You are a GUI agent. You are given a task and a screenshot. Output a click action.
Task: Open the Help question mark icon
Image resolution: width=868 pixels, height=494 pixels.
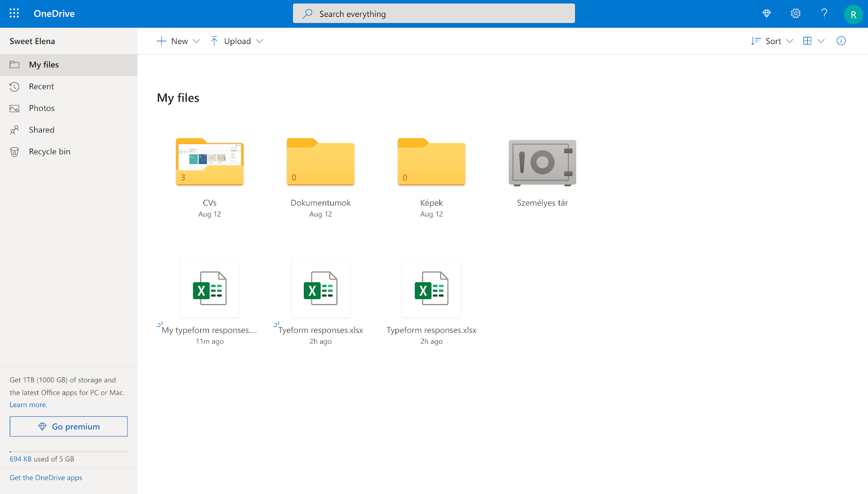(824, 14)
